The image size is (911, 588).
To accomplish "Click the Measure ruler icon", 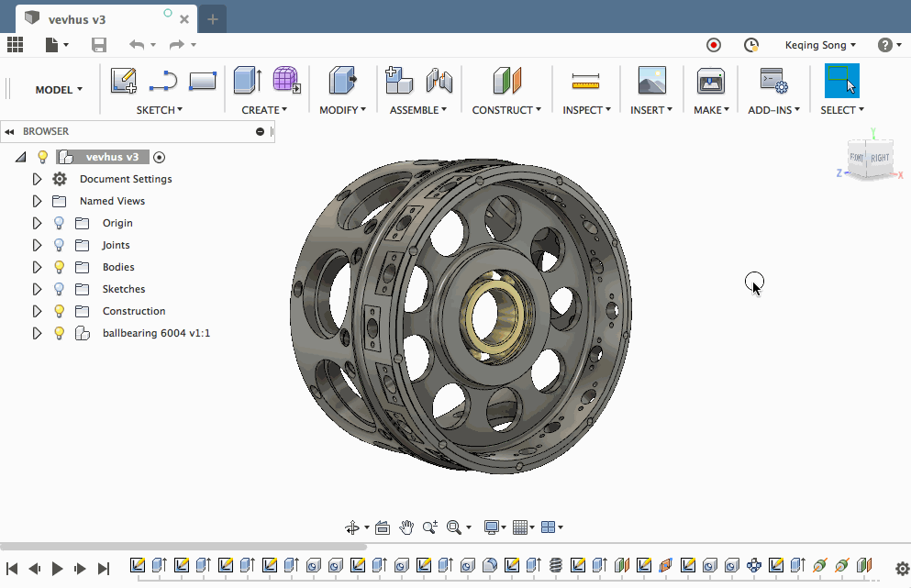I will coord(584,82).
